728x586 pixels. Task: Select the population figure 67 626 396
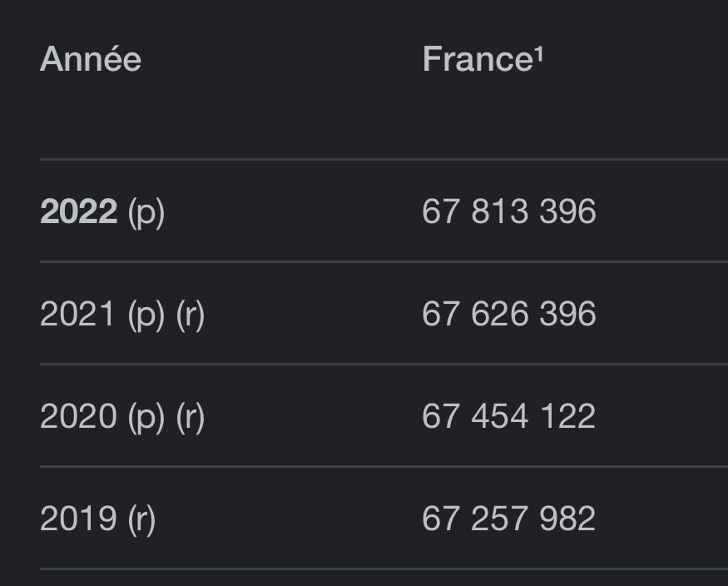(x=508, y=315)
